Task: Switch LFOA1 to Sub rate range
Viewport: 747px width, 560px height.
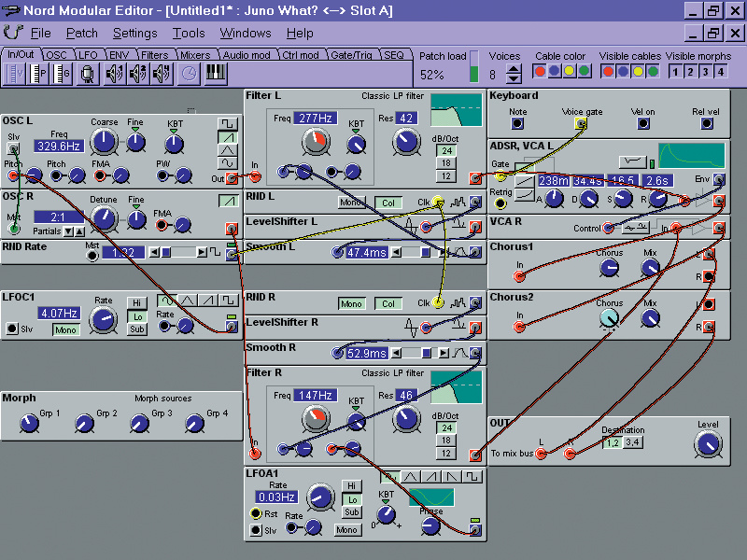Action: (350, 511)
